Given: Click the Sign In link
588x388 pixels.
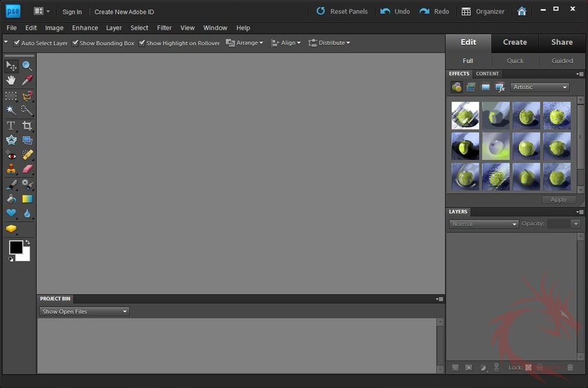Looking at the screenshot, I should point(72,11).
